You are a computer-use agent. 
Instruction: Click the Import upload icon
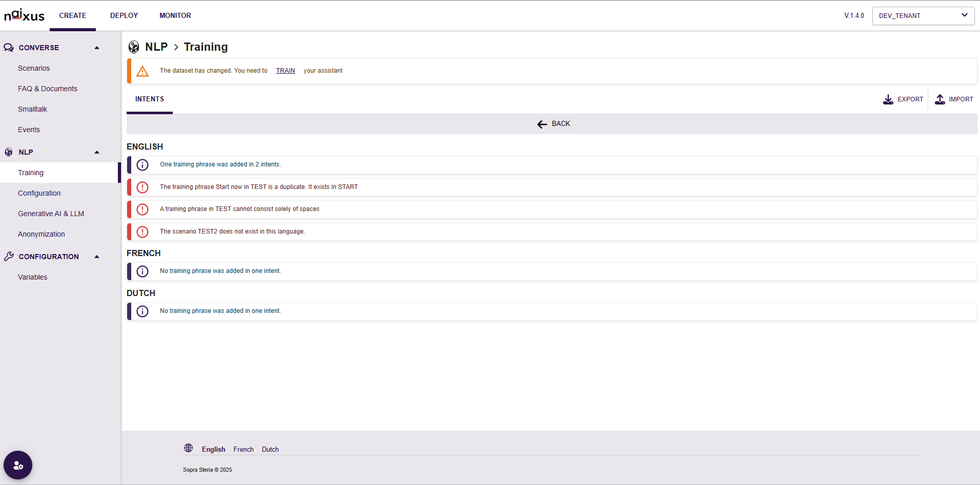pyautogui.click(x=940, y=99)
